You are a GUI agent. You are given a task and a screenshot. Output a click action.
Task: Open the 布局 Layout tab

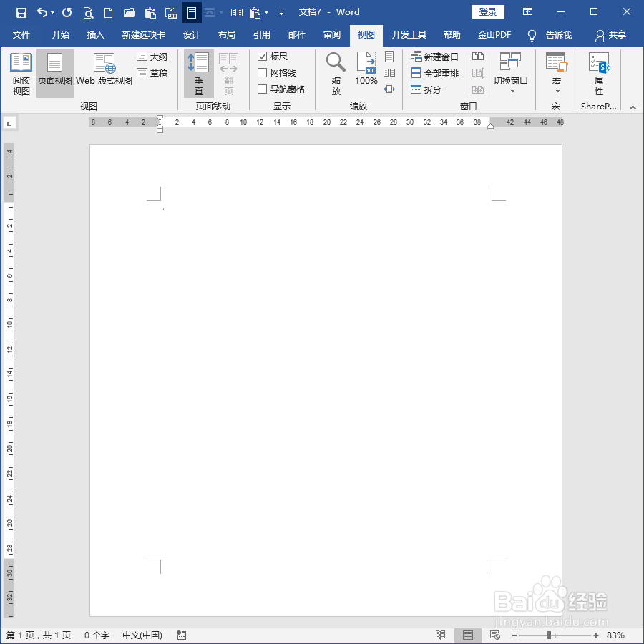[227, 35]
